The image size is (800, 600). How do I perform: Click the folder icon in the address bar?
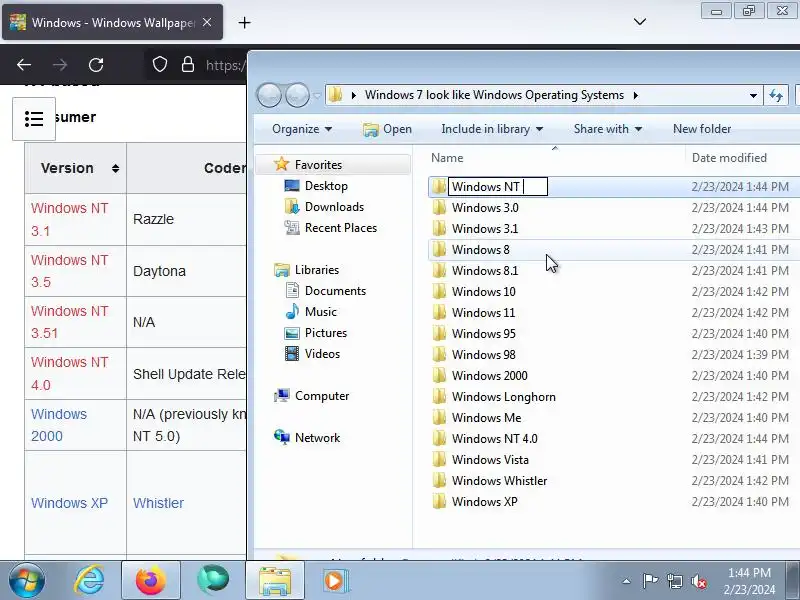(335, 95)
